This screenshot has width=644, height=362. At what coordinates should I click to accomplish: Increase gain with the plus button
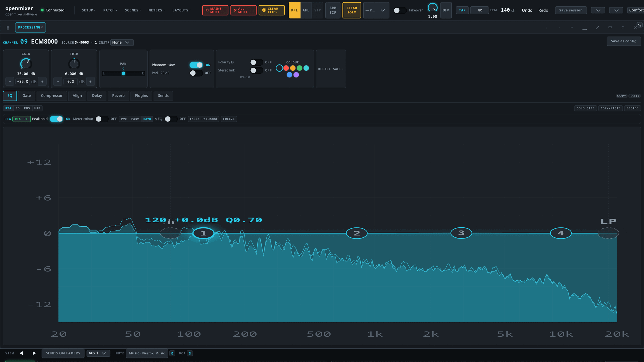click(x=42, y=82)
